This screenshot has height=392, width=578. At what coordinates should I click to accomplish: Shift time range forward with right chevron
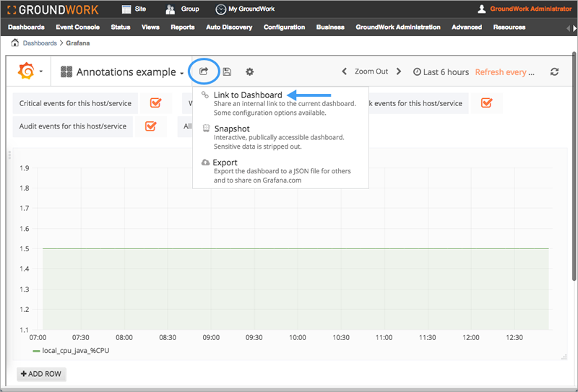[399, 71]
